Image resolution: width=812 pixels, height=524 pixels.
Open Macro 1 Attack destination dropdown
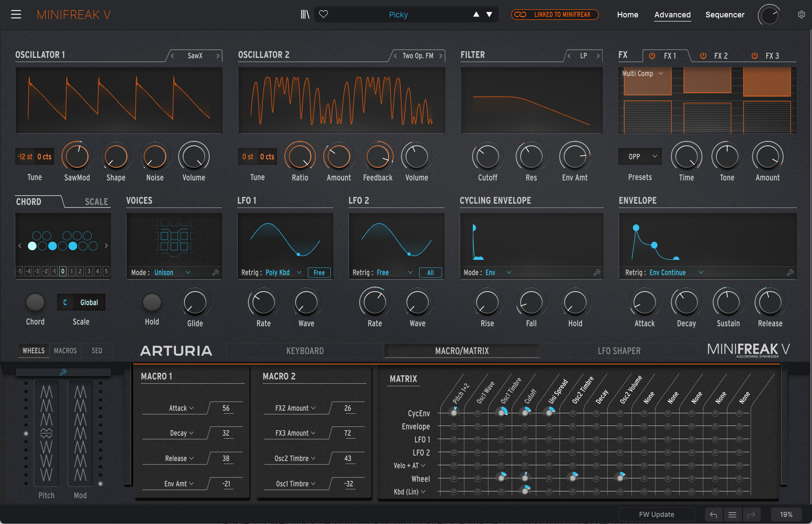click(x=181, y=408)
